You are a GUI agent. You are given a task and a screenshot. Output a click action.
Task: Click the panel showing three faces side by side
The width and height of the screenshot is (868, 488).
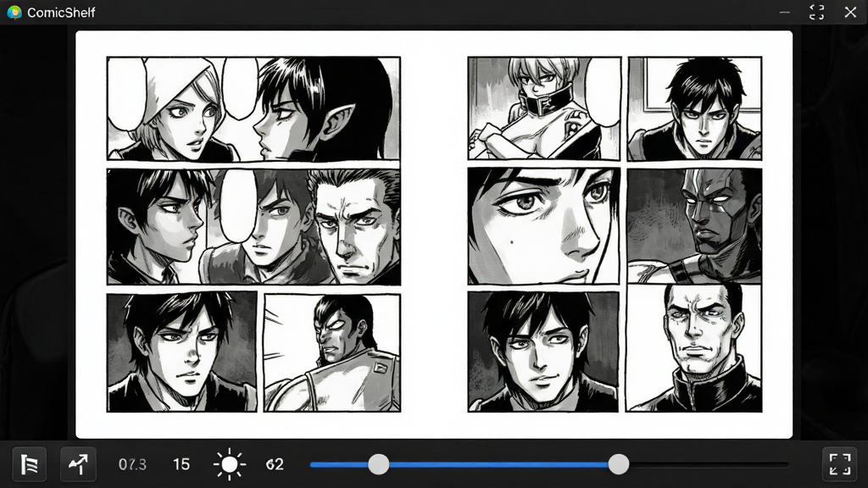pyautogui.click(x=253, y=227)
